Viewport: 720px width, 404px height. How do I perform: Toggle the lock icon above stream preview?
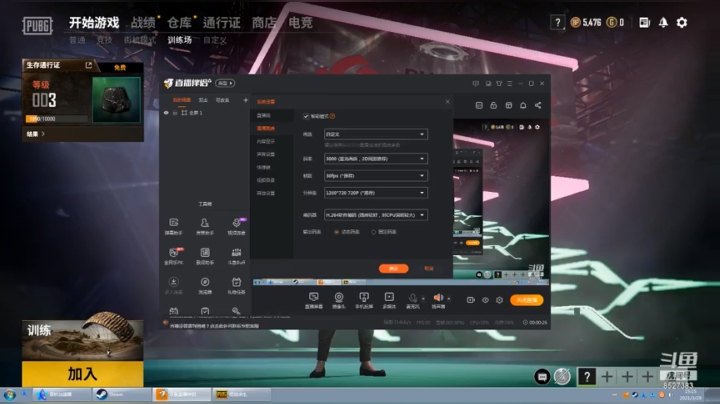tap(494, 105)
